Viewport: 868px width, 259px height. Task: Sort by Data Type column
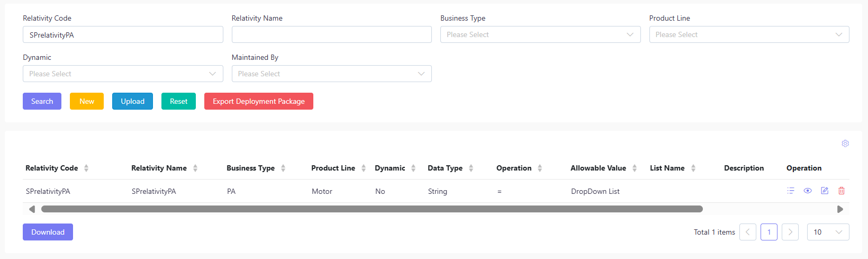coord(471,168)
